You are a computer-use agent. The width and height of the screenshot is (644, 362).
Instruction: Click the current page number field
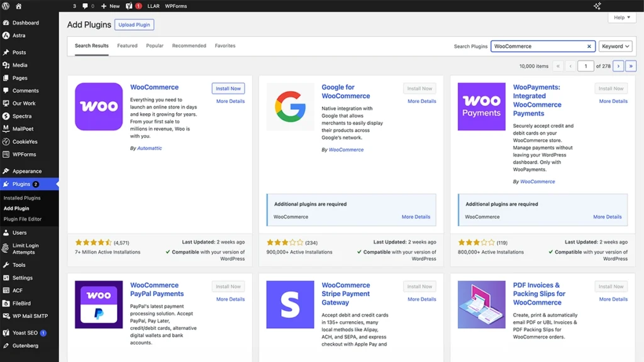(x=586, y=66)
